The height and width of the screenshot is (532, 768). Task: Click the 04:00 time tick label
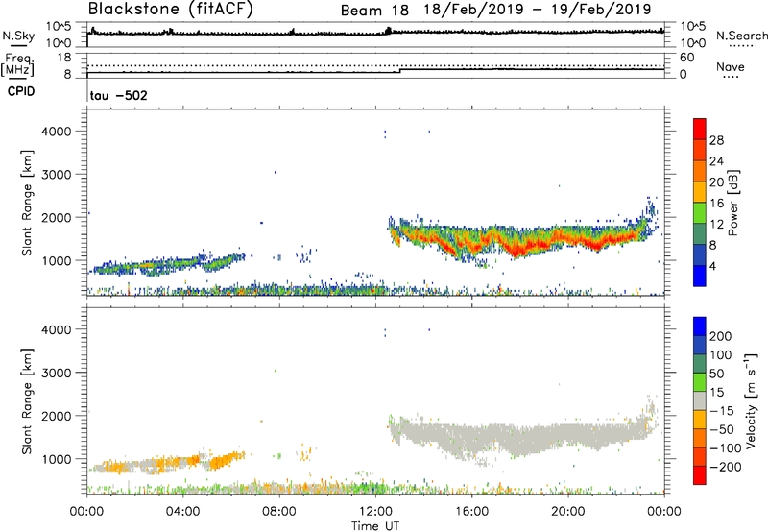pos(183,512)
